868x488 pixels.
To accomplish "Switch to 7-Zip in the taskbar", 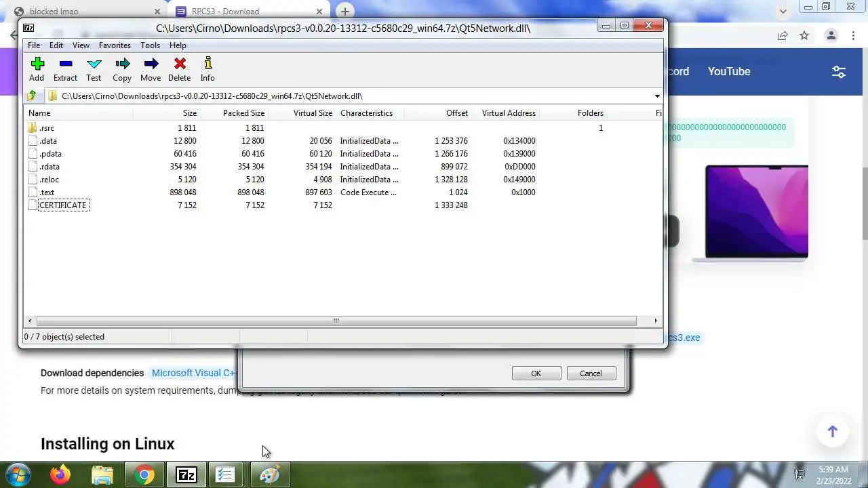I will click(x=186, y=474).
